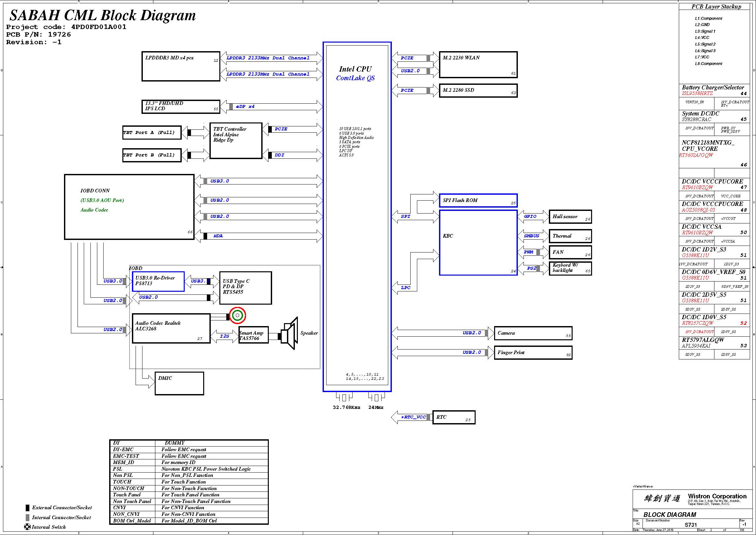
Task: Click the SPI Flash ROM block
Action: pyautogui.click(x=478, y=200)
